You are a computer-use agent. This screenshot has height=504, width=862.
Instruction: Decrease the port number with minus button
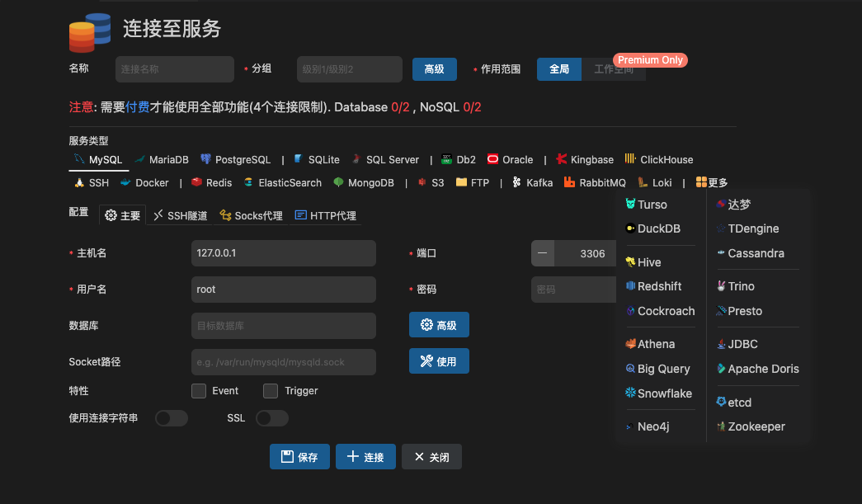542,253
